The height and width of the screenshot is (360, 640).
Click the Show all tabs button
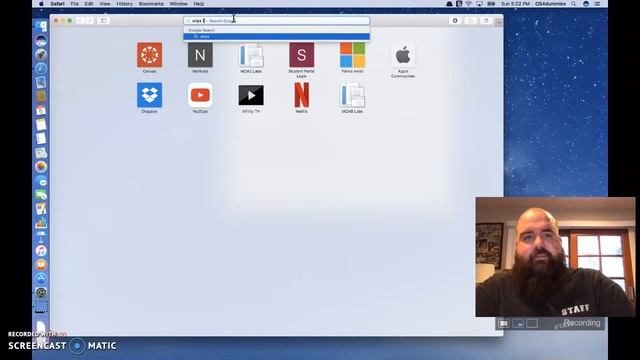(485, 20)
